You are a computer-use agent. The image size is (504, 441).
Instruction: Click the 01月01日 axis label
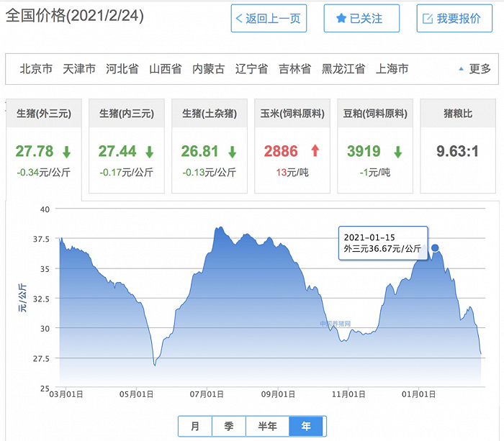coord(418,394)
